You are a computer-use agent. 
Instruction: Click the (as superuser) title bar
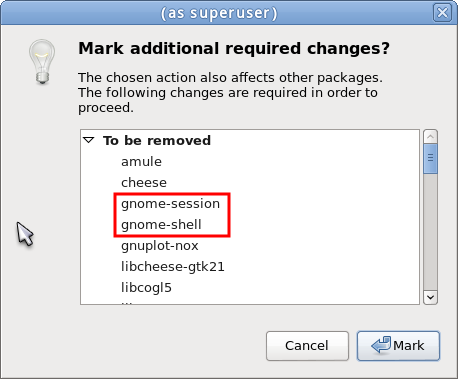coord(219,13)
